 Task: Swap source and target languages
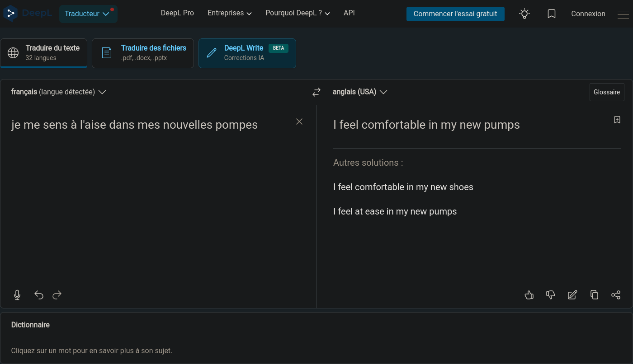pos(316,92)
